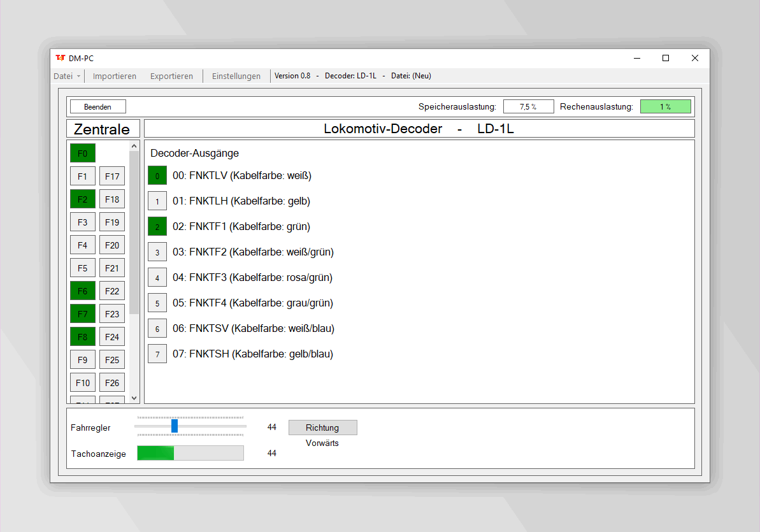Click the function list scroll-up arrow

(134, 146)
